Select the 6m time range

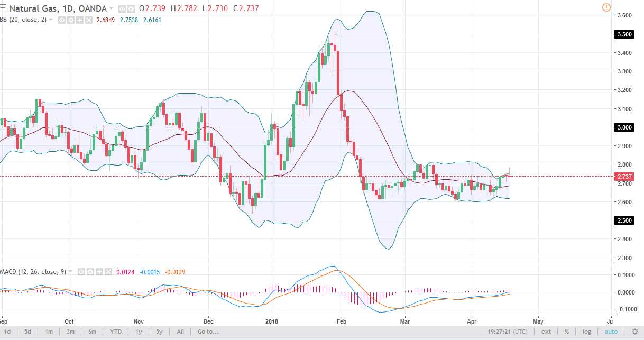point(92,332)
